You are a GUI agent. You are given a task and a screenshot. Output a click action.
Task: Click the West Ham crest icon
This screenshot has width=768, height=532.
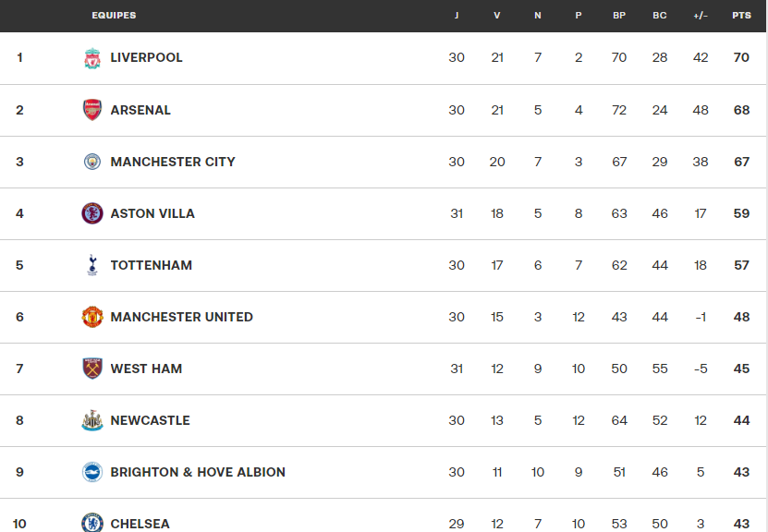92,369
